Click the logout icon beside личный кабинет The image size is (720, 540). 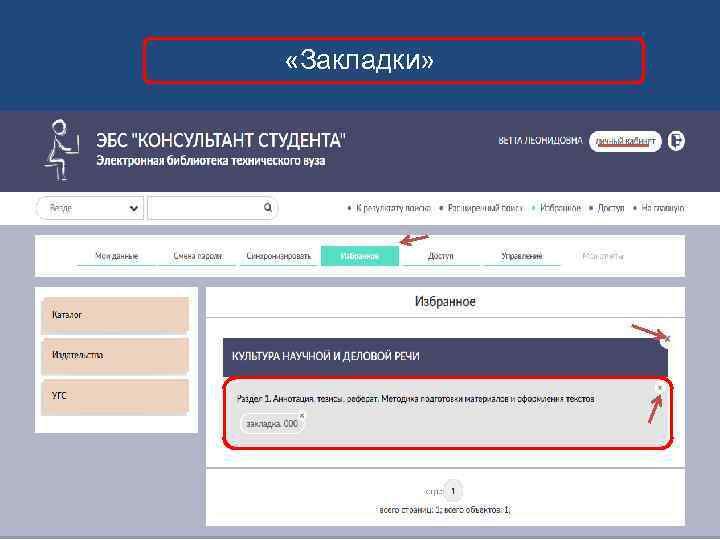[x=676, y=141]
